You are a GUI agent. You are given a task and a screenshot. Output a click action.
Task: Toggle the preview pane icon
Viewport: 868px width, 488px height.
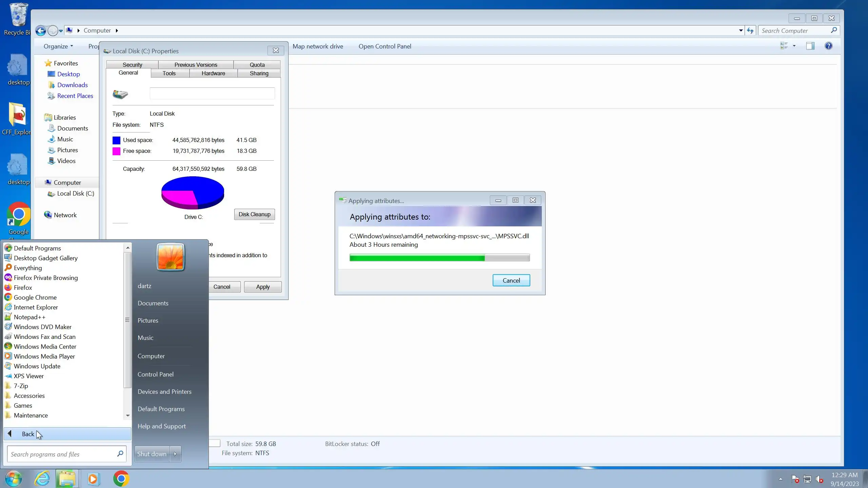(x=810, y=46)
